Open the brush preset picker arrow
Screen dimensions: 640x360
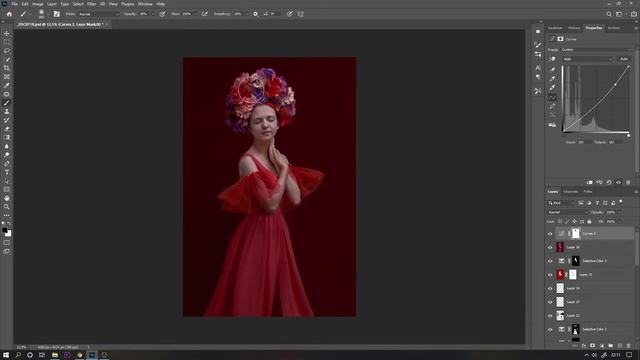coord(48,14)
